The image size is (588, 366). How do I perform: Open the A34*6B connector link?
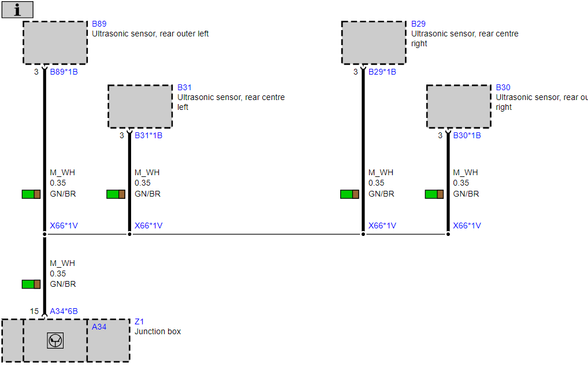[64, 311]
